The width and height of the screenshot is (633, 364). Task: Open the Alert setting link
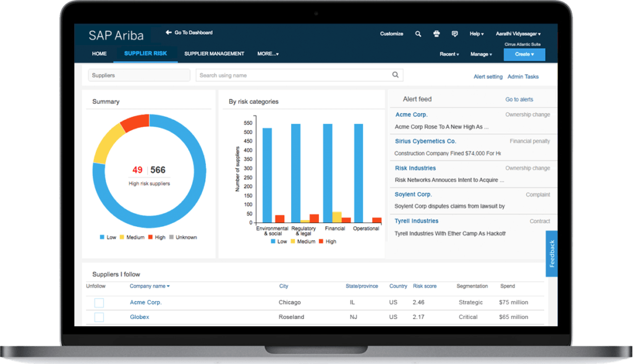[488, 77]
